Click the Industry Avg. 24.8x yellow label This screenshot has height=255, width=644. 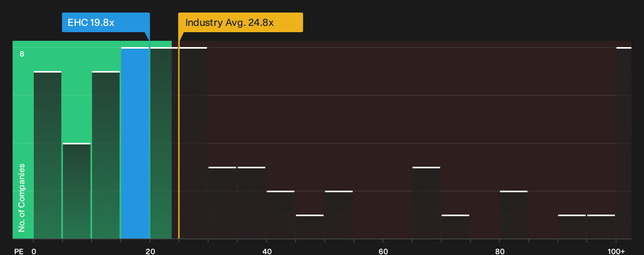[240, 22]
